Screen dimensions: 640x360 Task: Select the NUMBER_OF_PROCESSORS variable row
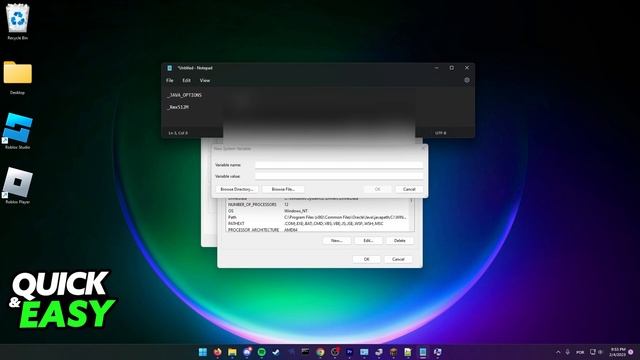317,204
